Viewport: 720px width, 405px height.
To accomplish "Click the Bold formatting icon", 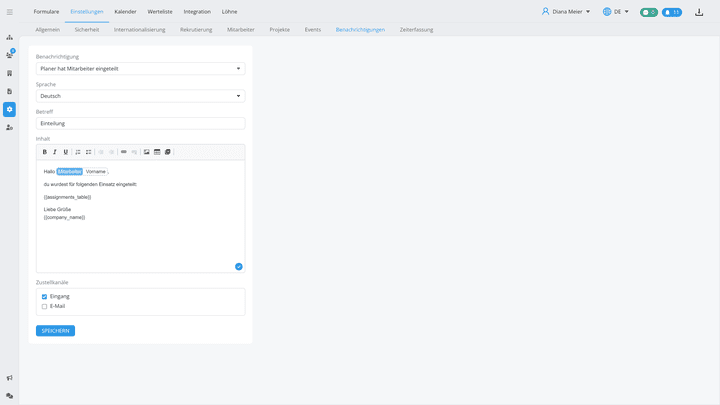I will tap(45, 152).
